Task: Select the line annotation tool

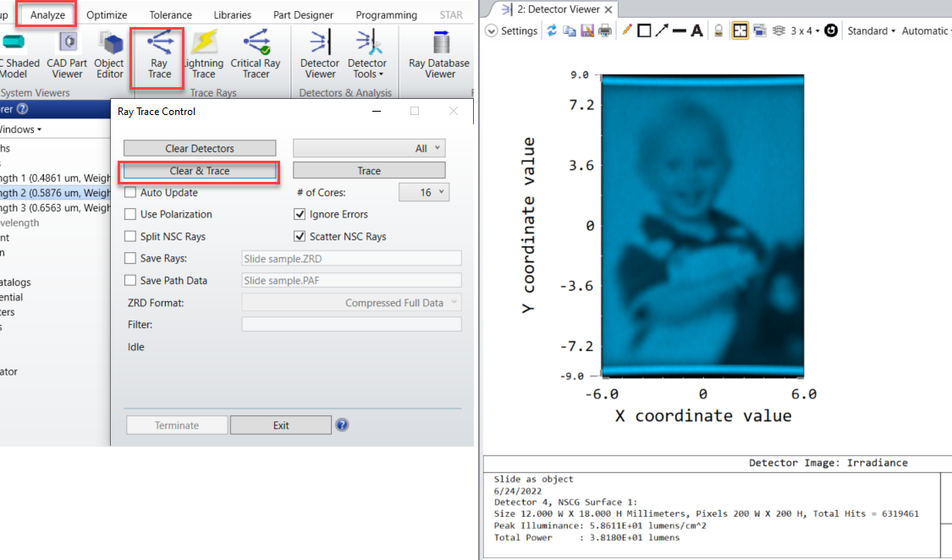Action: click(x=680, y=30)
